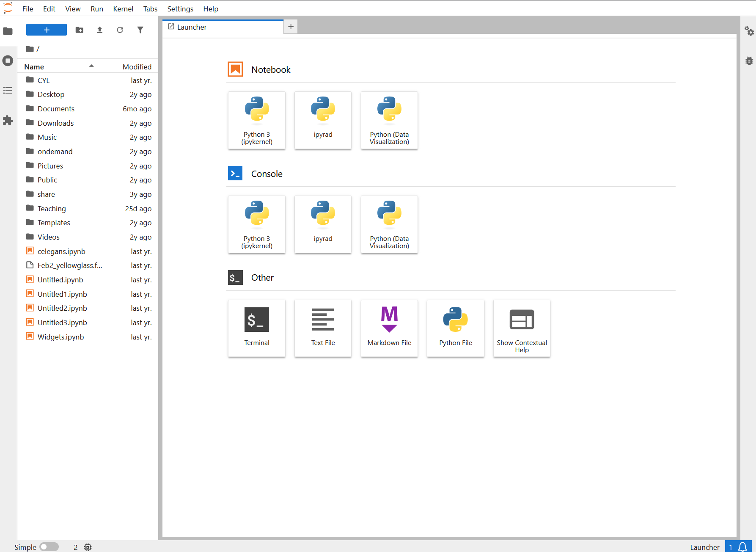Open a new Terminal
Screen dimensions: 756x552
pos(257,328)
